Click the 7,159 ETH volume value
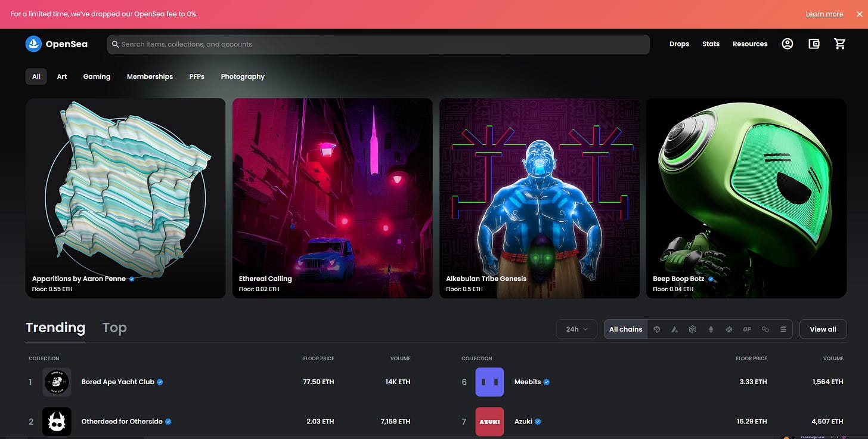868x439 pixels. point(395,421)
